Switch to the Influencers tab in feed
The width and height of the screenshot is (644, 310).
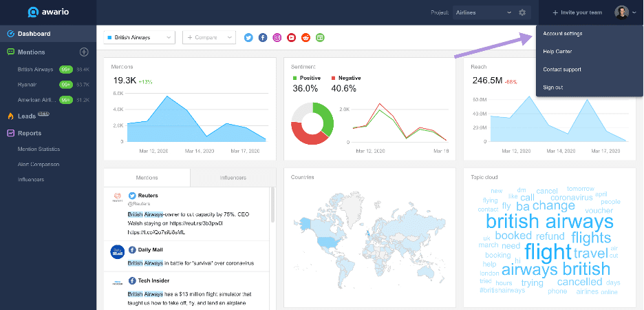233,178
